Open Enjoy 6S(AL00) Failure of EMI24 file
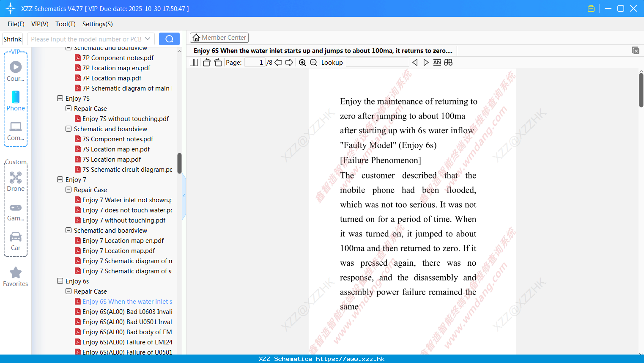 tap(127, 342)
